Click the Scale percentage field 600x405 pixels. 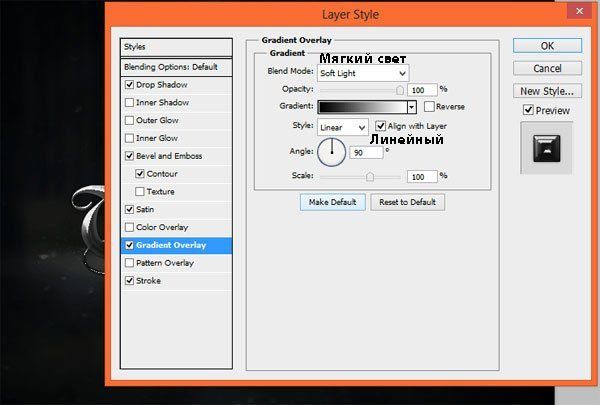[x=422, y=176]
